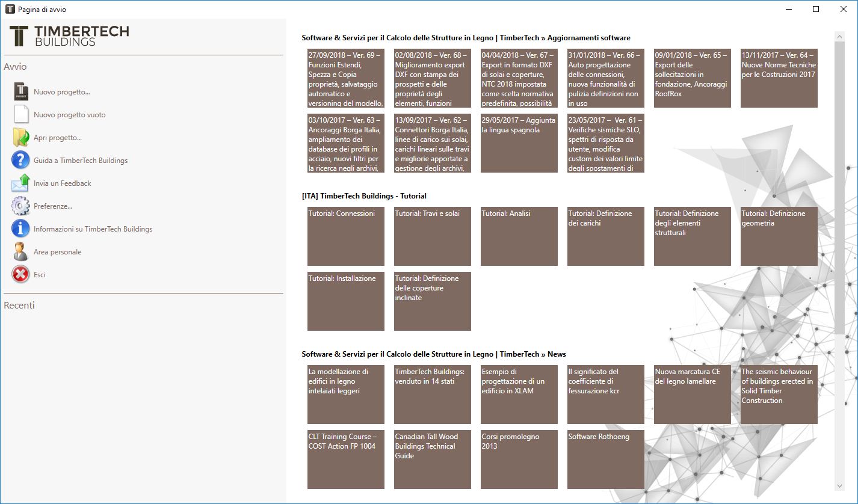This screenshot has width=858, height=504.
Task: Choose Apri progetto... label
Action: [x=58, y=138]
